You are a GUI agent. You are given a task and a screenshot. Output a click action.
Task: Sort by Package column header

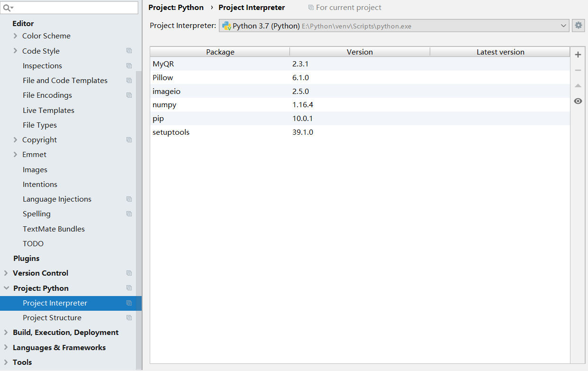(220, 52)
